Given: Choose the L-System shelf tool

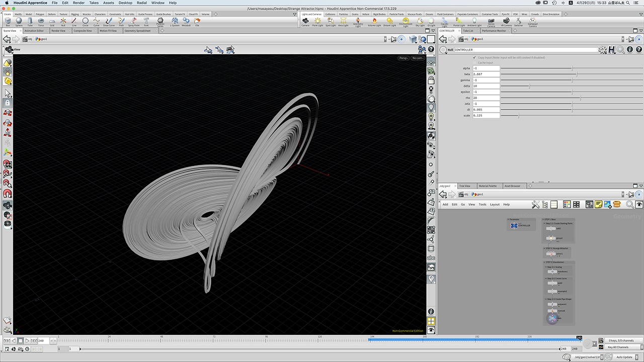Looking at the screenshot, I should point(175,21).
